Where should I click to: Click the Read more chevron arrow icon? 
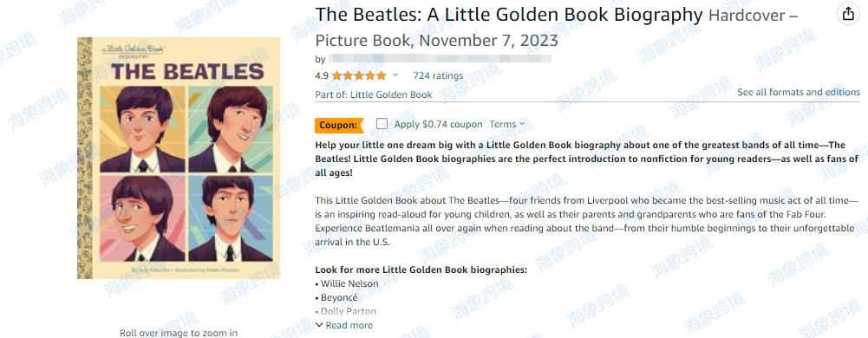pyautogui.click(x=319, y=325)
